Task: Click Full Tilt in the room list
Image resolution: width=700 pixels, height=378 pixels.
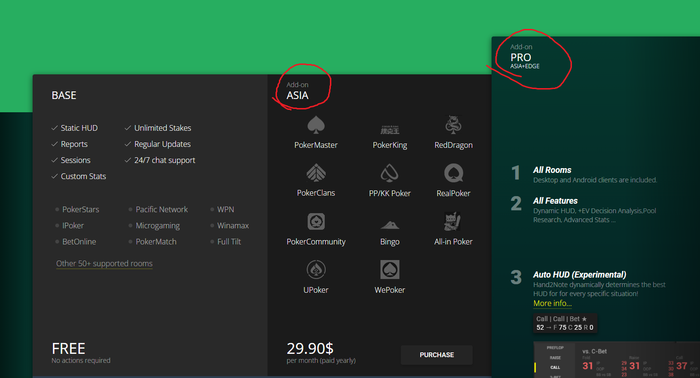Action: [x=229, y=241]
